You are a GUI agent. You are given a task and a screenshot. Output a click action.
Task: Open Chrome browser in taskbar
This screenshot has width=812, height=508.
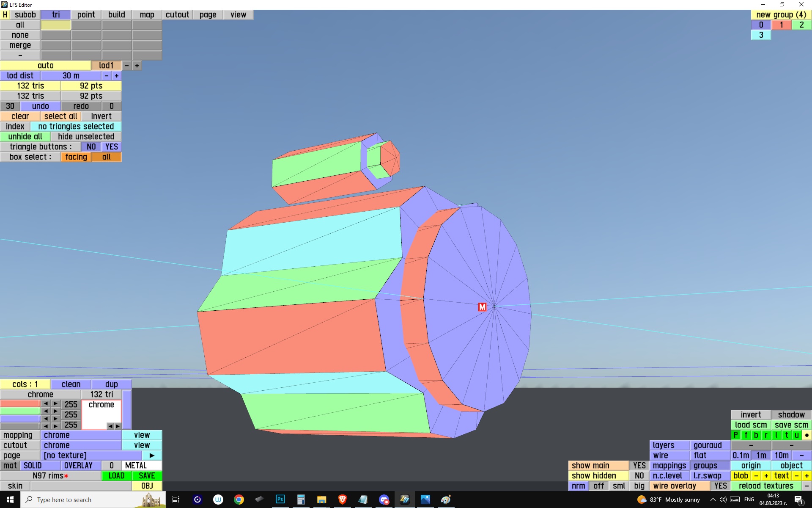point(239,500)
